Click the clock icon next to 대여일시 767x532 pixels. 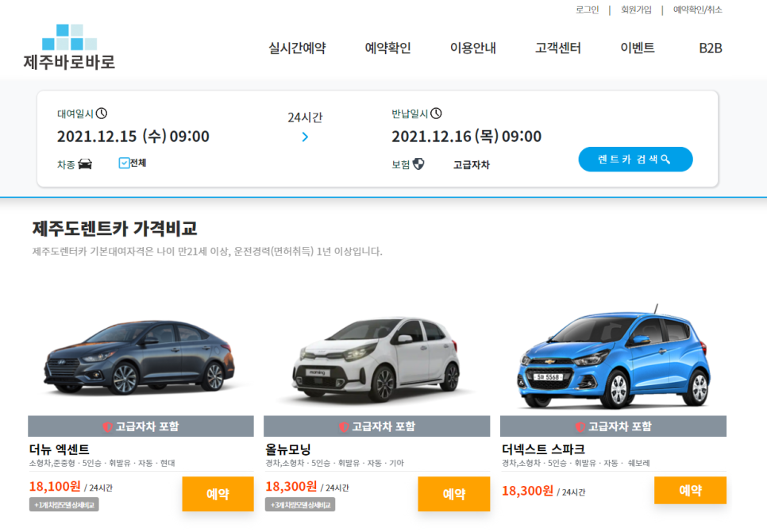click(x=102, y=114)
